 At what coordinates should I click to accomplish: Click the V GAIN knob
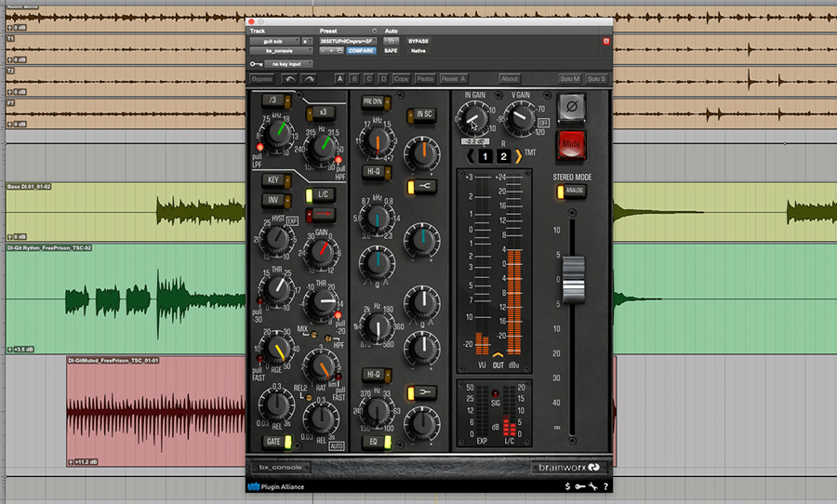pos(519,118)
